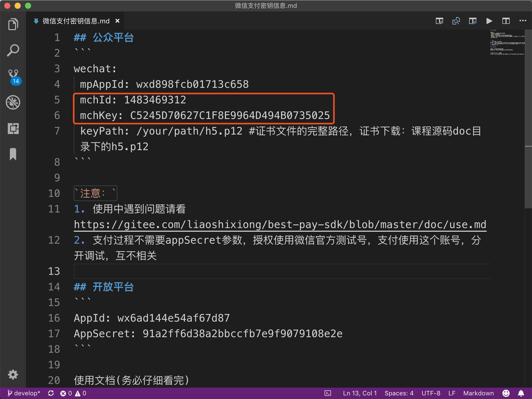Synchronize changes via the sync icon
This screenshot has width=532, height=399.
point(51,393)
